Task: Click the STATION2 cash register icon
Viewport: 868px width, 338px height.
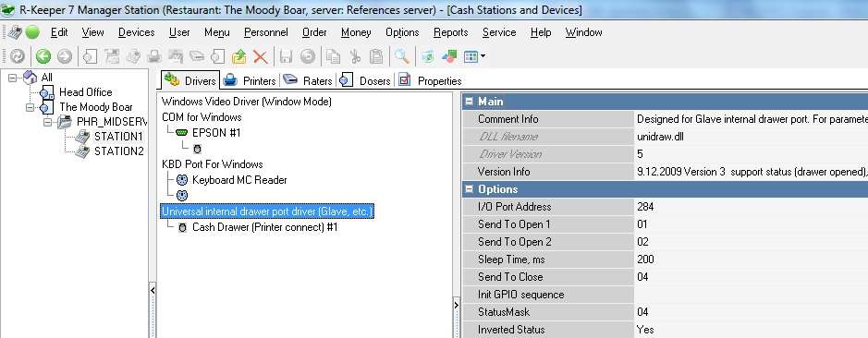Action: pyautogui.click(x=82, y=151)
